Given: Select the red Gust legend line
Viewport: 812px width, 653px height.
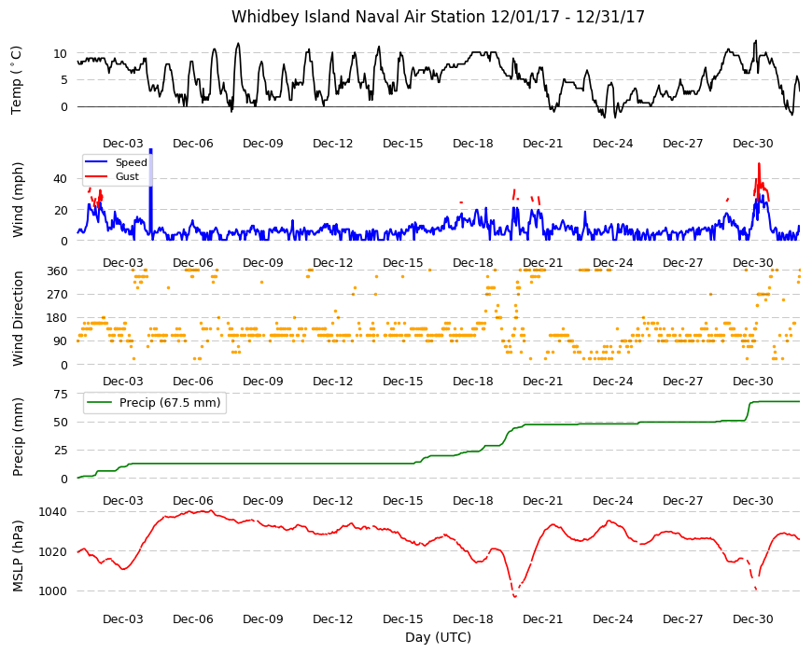Looking at the screenshot, I should tap(96, 177).
